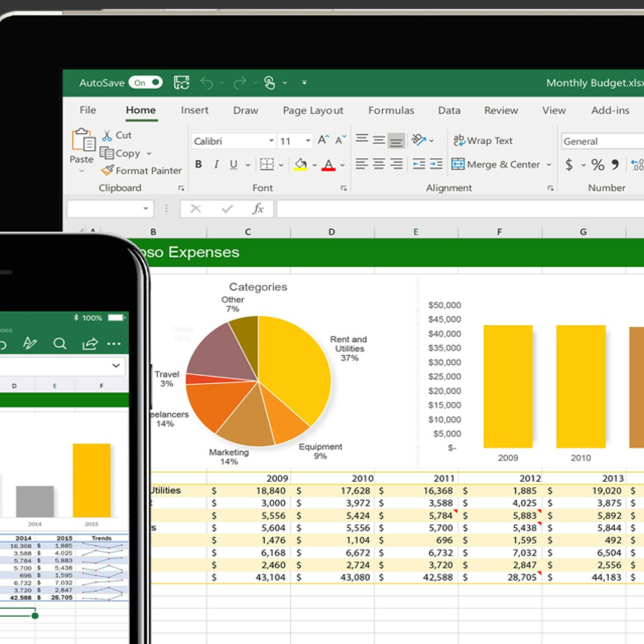
Task: Expand the Paste options arrow
Action: point(82,171)
